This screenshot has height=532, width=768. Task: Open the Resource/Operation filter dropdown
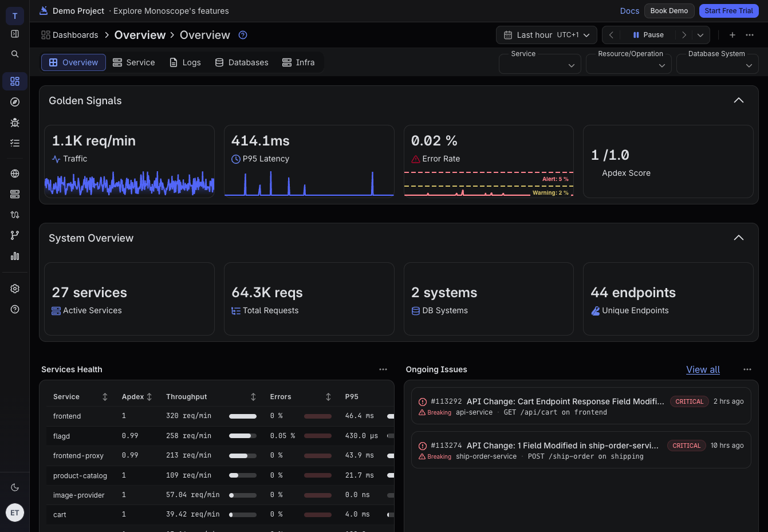(x=628, y=64)
